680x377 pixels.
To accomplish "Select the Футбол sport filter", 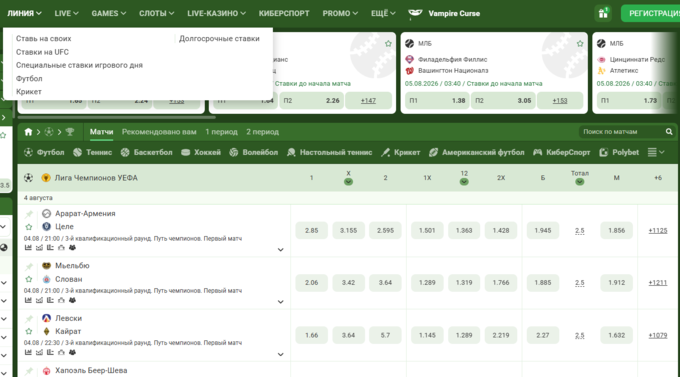I will pos(44,152).
